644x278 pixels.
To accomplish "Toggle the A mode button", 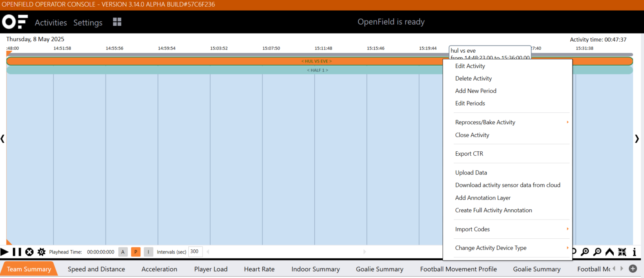I will point(123,252).
